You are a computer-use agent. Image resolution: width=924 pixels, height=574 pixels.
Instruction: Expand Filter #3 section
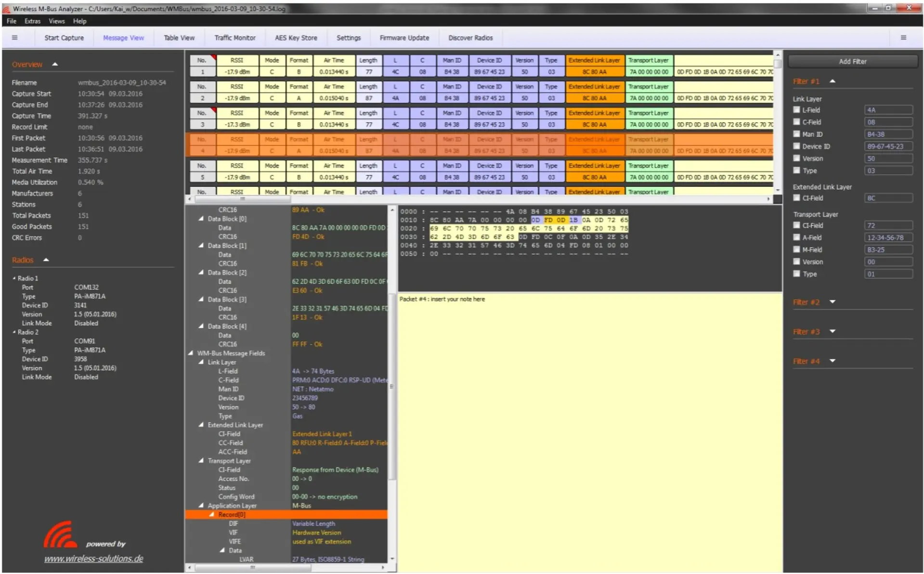coord(833,331)
